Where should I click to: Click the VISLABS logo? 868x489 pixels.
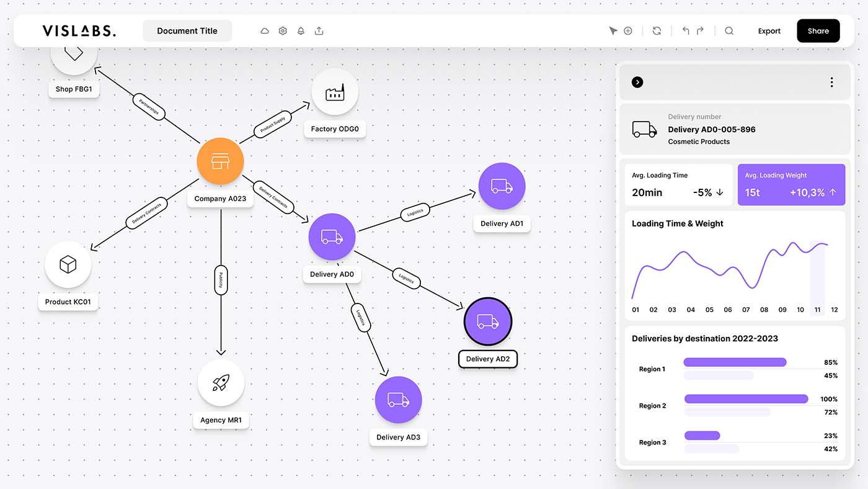coord(79,31)
